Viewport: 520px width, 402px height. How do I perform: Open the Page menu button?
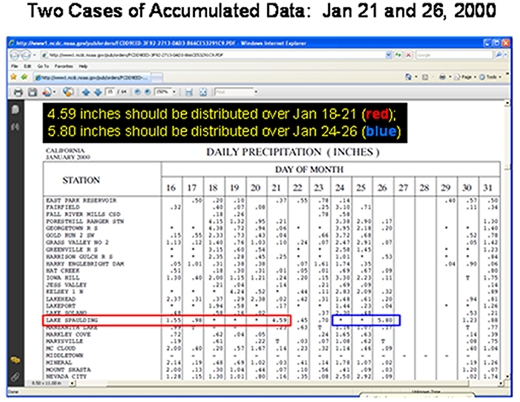pyautogui.click(x=465, y=77)
